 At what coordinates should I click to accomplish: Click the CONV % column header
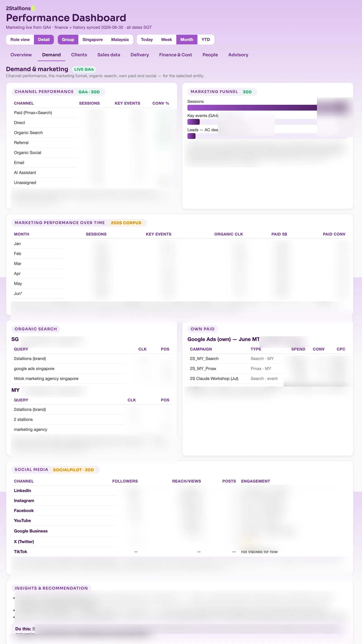pyautogui.click(x=161, y=103)
